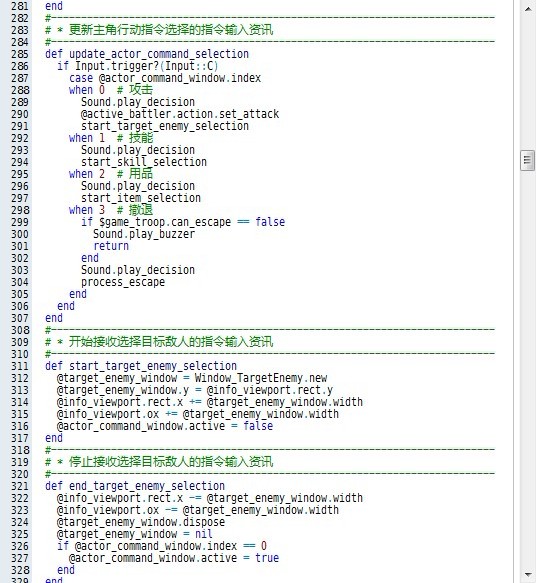Click '@info_viewport.ox -=' line 323
This screenshot has height=583, width=536.
(x=198, y=510)
